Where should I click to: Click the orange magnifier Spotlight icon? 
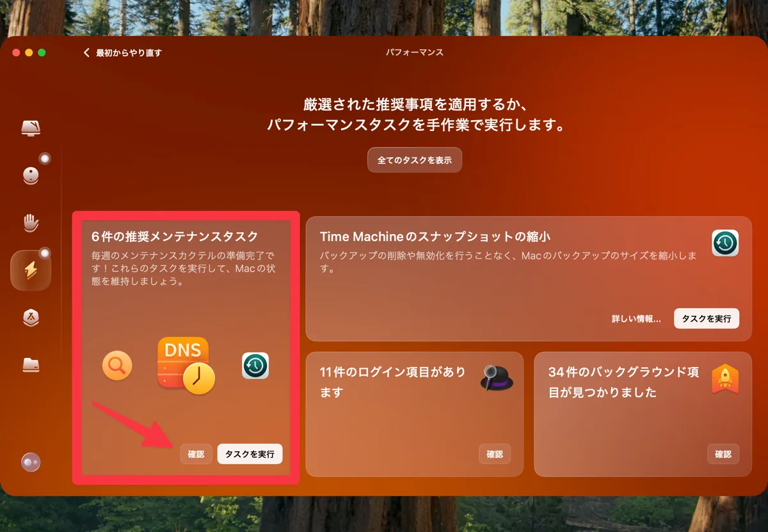pos(117,366)
